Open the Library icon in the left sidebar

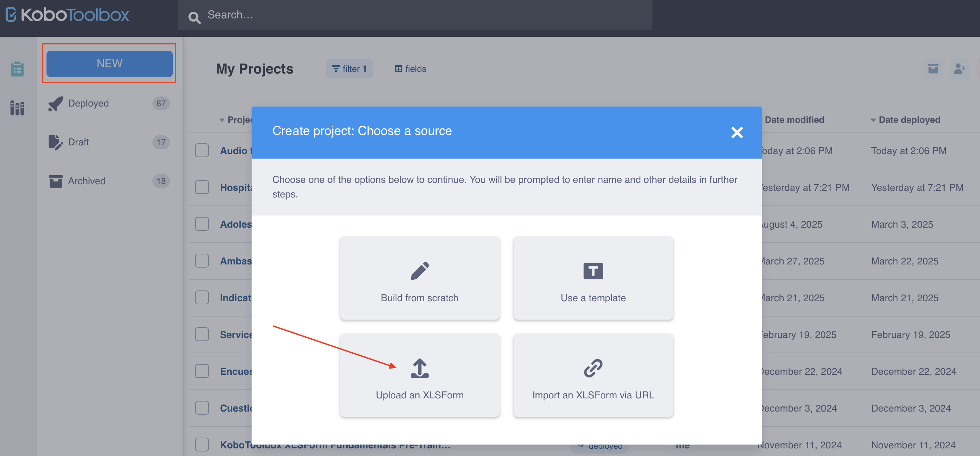click(x=17, y=108)
